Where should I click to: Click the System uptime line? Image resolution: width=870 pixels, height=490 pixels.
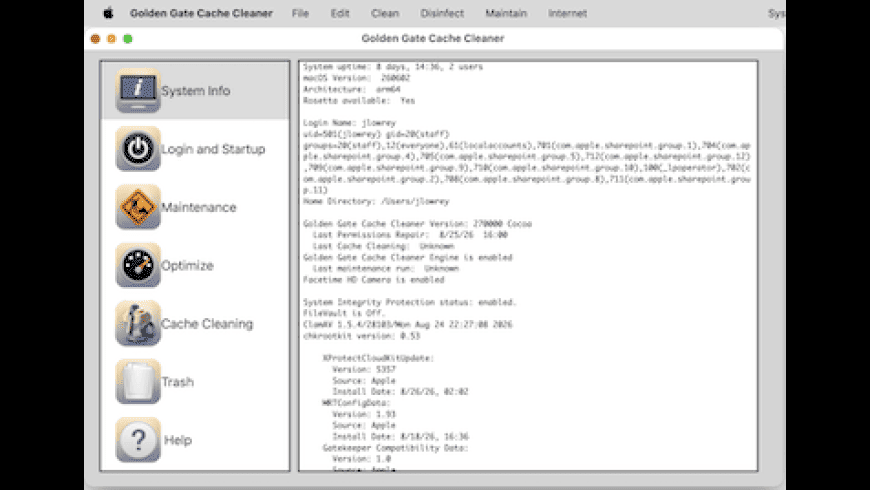[x=393, y=67]
